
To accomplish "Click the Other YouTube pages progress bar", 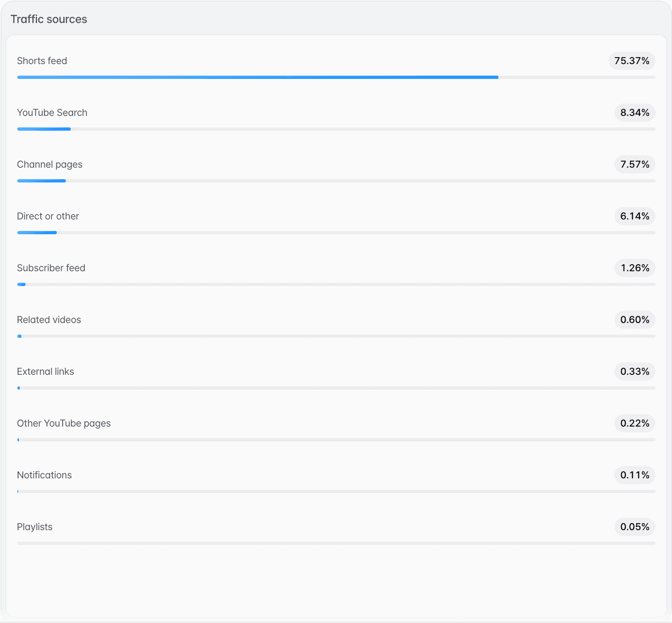I will (336, 440).
